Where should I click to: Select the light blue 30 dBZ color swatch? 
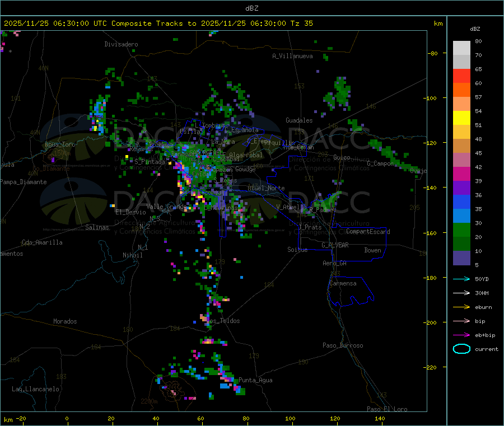tap(461, 216)
